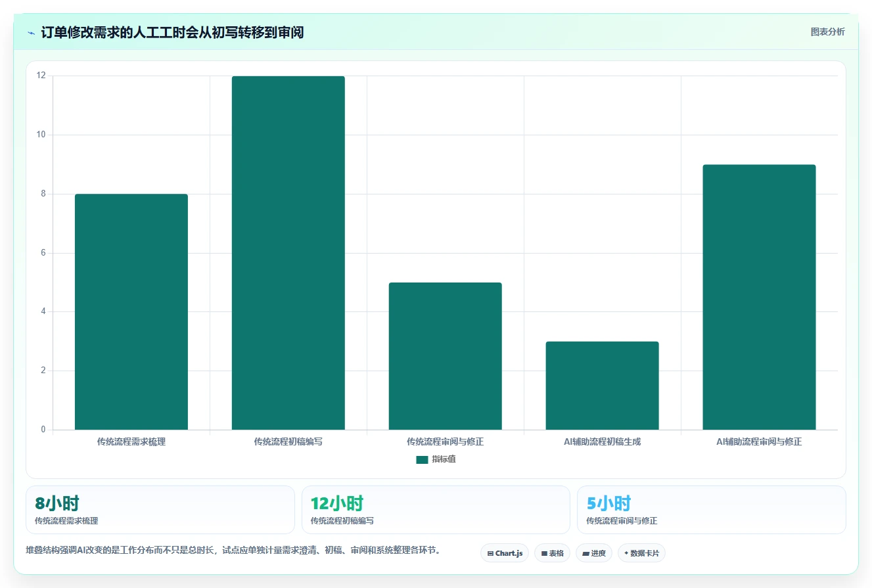Screen dimensions: 872x588
Task: Click the 表格 tag chip
Action: point(552,553)
